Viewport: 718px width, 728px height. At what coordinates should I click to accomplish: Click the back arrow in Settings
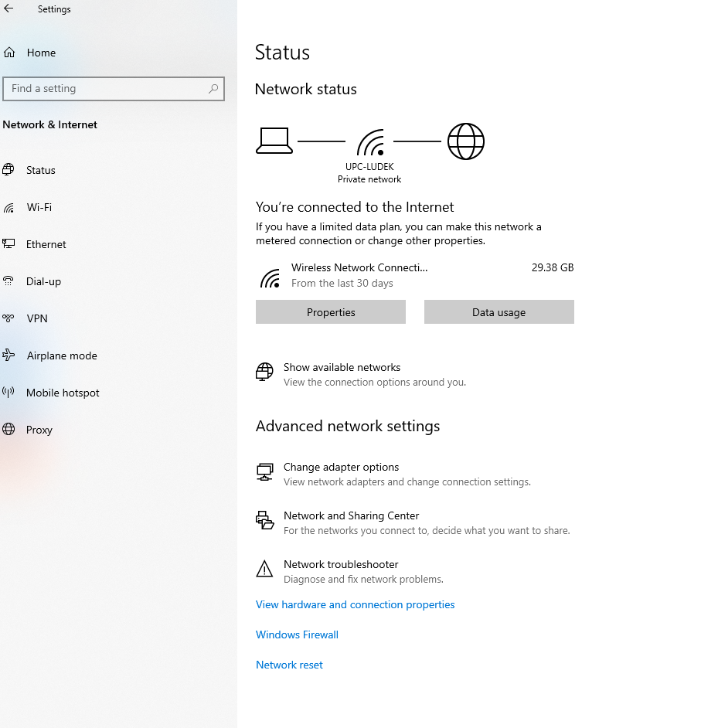click(x=9, y=9)
